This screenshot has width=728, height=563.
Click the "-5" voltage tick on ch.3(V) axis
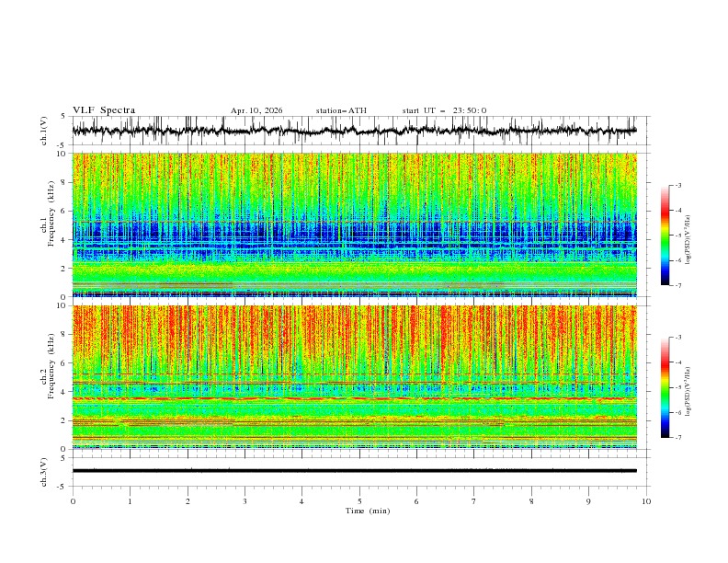click(x=63, y=487)
